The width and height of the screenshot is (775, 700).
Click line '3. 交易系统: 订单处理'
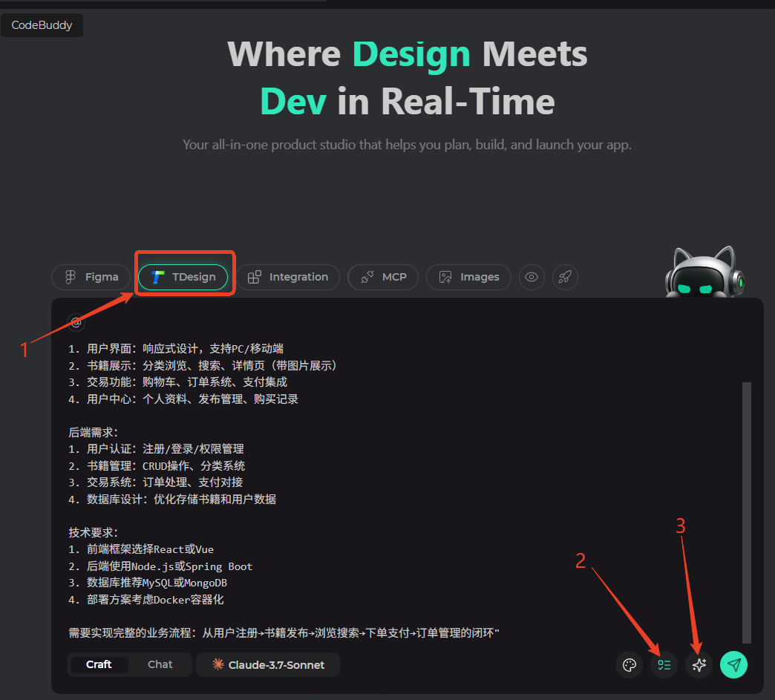156,482
